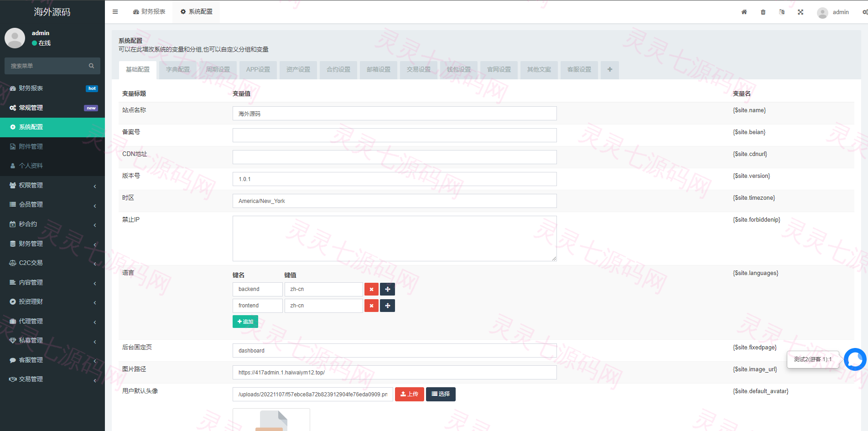Viewport: 868px width, 431px height.
Task: Switch to the 邮箱设置 tab
Action: (x=379, y=70)
